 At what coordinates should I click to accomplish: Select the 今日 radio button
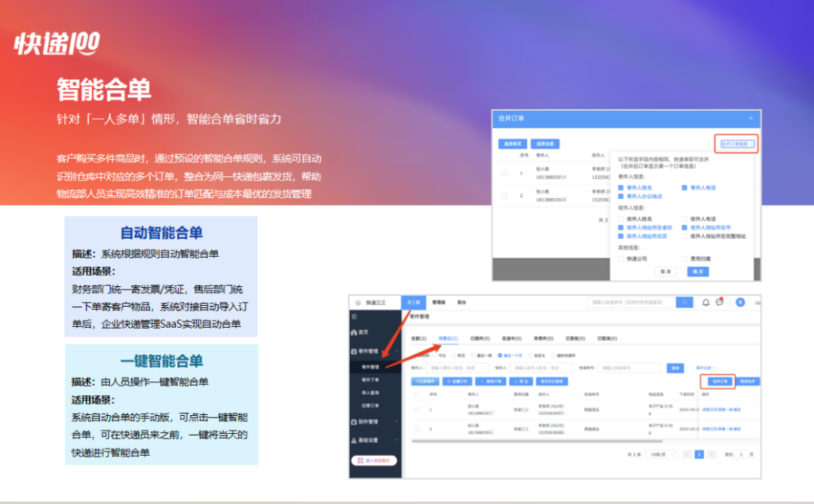[435, 356]
